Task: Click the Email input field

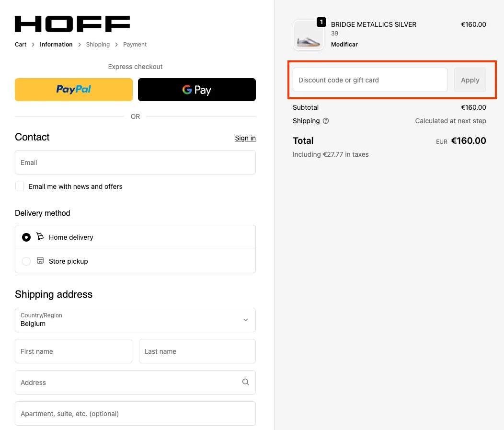Action: 135,163
